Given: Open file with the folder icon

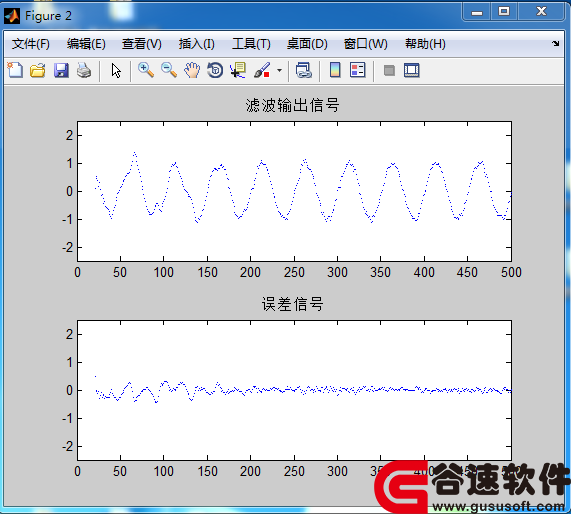Looking at the screenshot, I should coord(38,70).
